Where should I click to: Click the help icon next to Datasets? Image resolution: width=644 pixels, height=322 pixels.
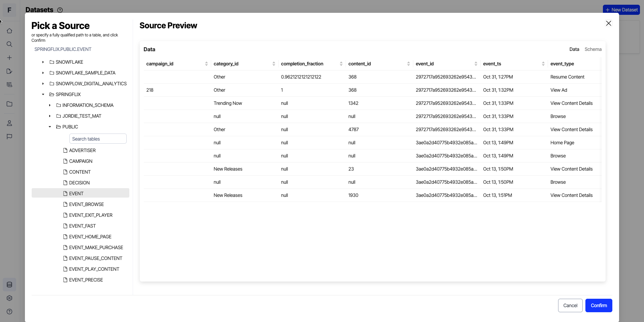(x=60, y=10)
